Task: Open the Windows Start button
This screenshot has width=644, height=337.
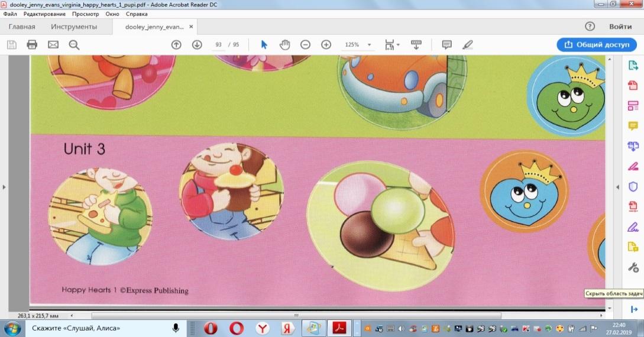Action: point(12,328)
